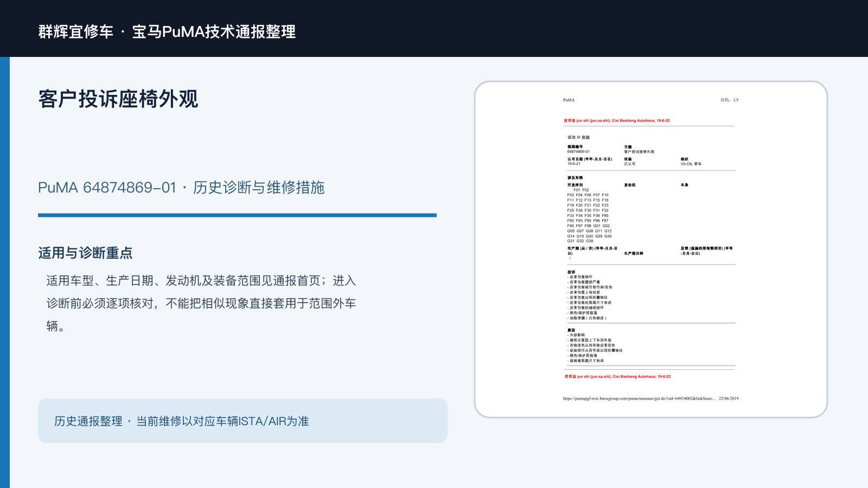Click the 开发序列 model series list

pyautogui.click(x=589, y=213)
